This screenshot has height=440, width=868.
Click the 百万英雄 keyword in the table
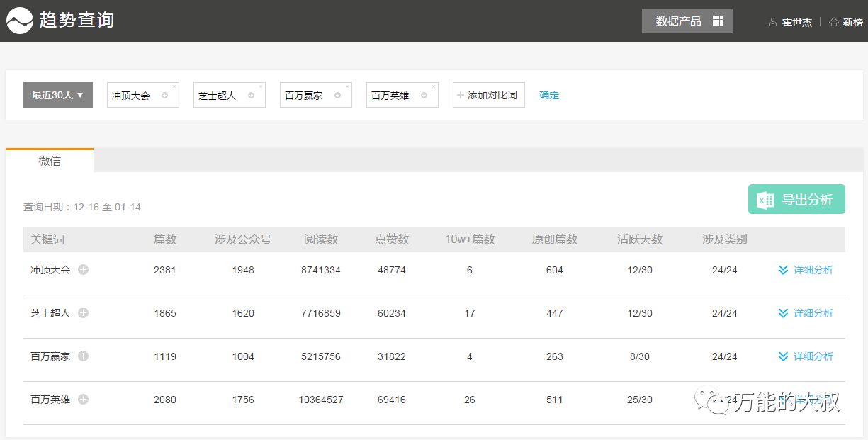(x=50, y=400)
